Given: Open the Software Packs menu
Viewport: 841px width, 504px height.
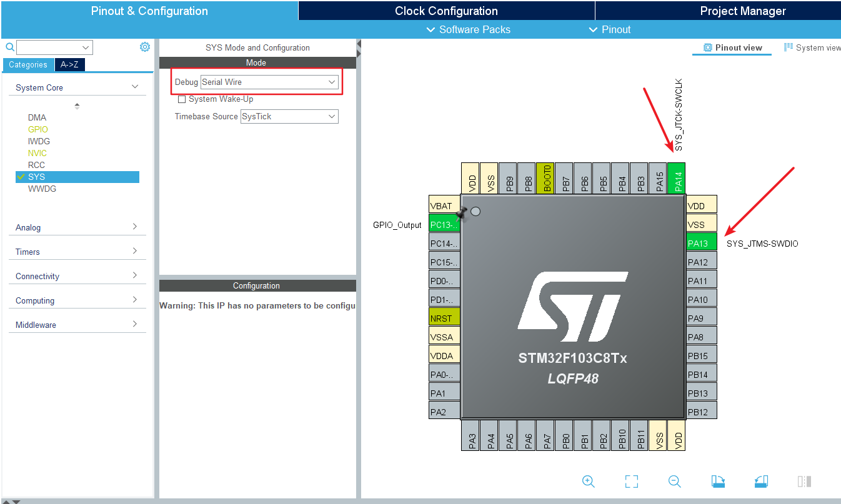Looking at the screenshot, I should tap(468, 29).
